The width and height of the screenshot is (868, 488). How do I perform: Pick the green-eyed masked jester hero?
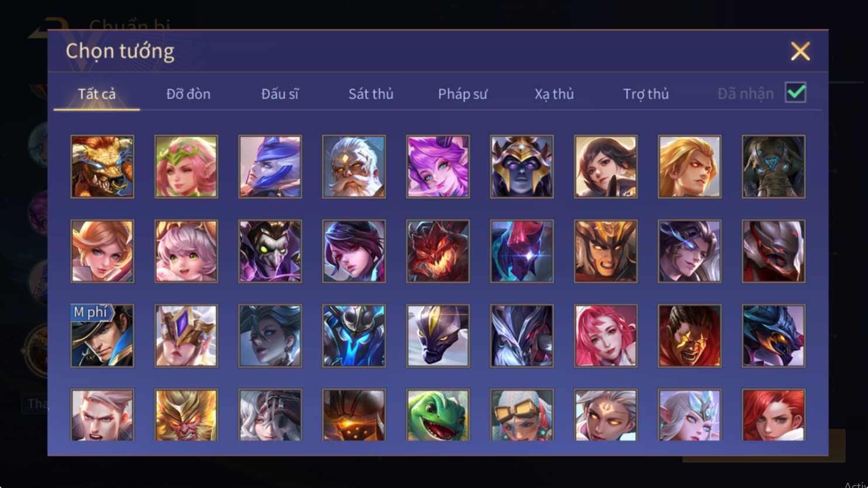270,251
